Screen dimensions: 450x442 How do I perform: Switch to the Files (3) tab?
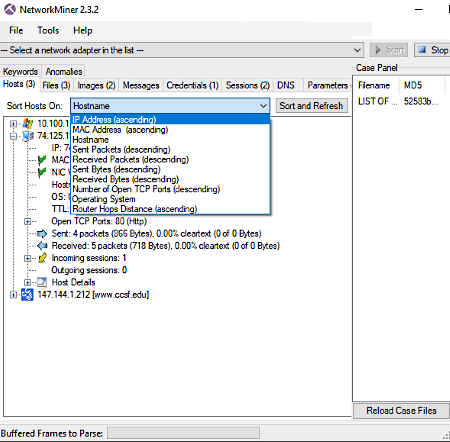(56, 86)
